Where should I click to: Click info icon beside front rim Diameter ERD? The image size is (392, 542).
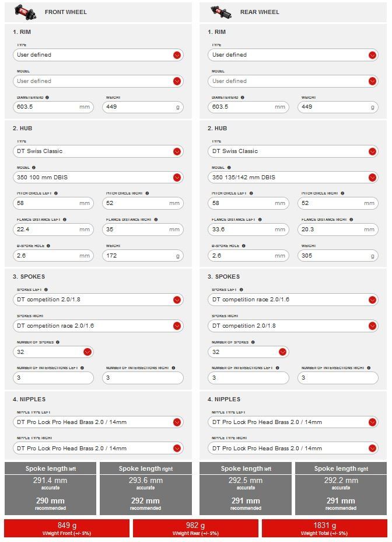47,98
